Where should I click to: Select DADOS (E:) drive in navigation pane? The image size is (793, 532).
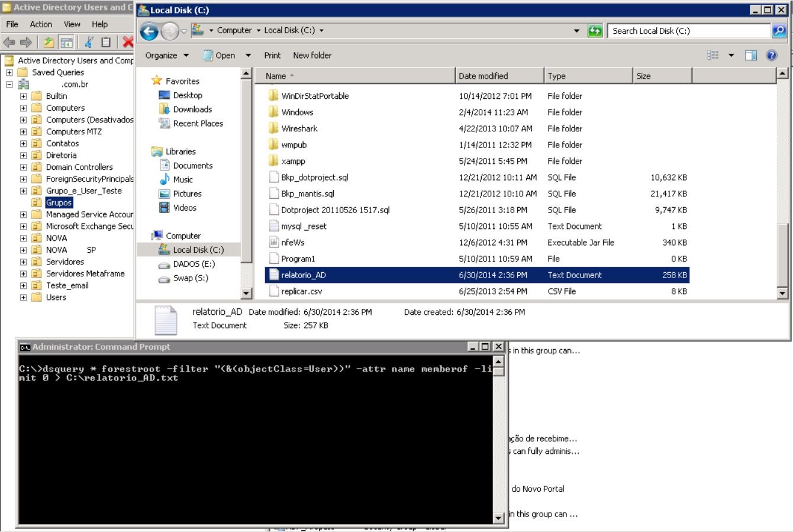coord(194,264)
